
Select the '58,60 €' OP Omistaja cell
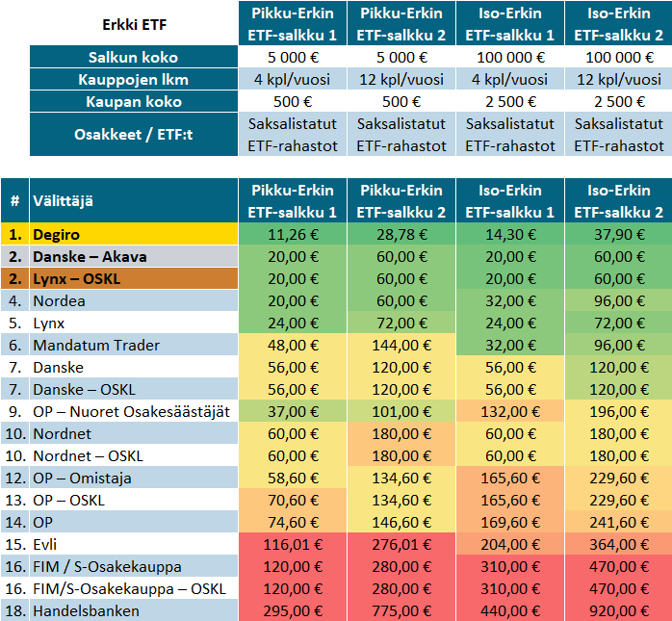(293, 478)
